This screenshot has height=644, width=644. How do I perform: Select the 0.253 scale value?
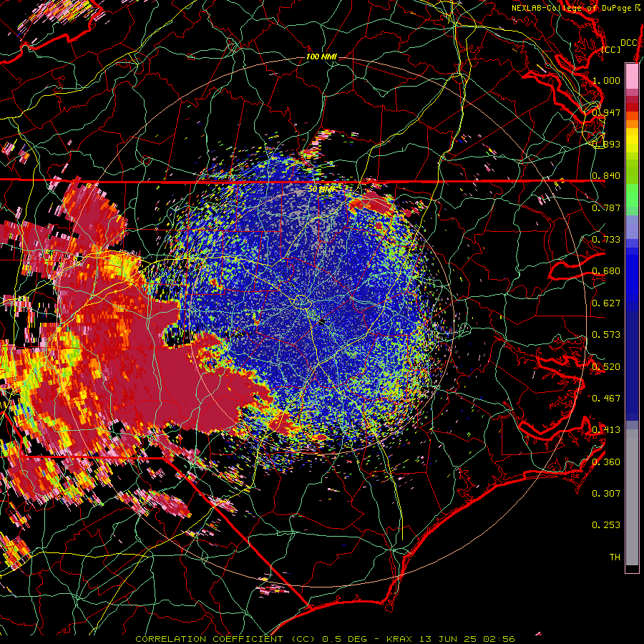click(x=606, y=525)
